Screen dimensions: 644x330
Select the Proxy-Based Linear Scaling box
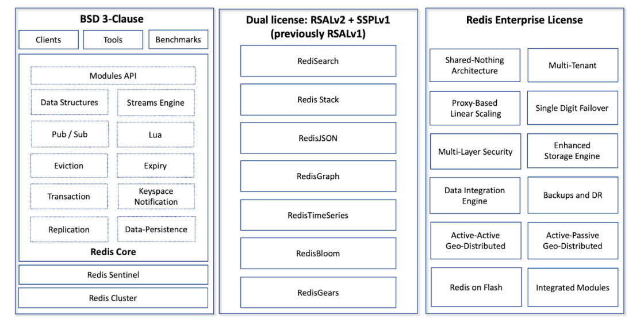475,108
